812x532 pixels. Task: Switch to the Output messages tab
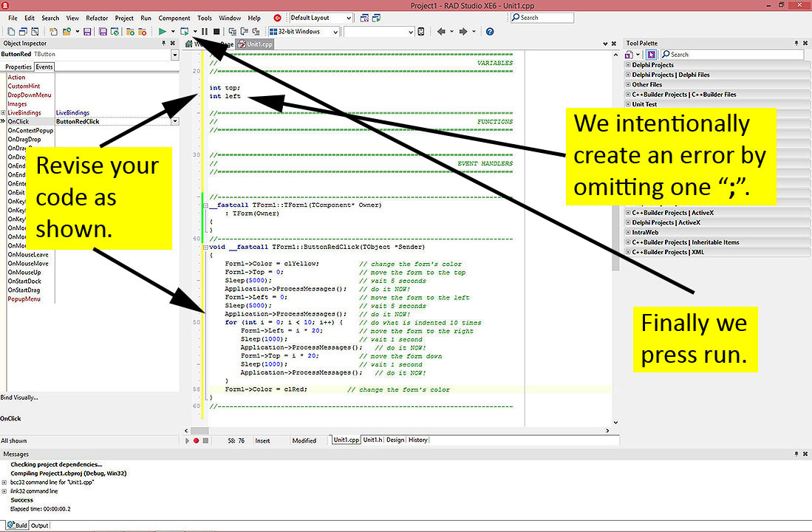pyautogui.click(x=39, y=525)
